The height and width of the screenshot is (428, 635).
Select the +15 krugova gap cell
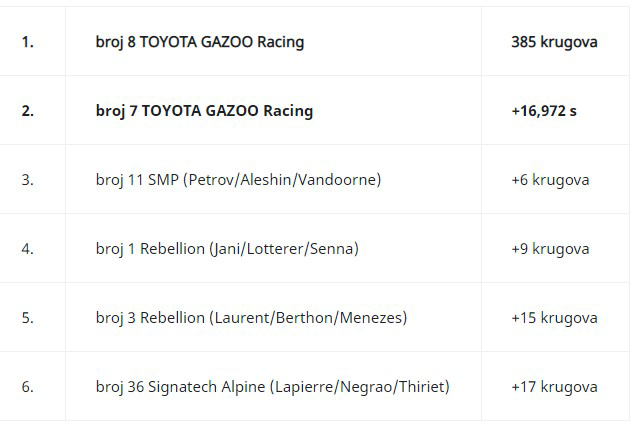[554, 318]
